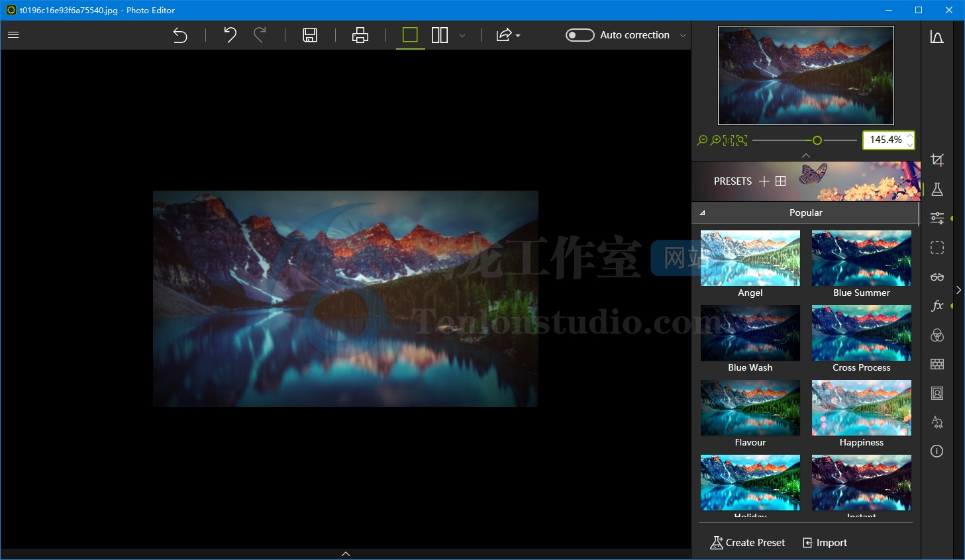965x560 pixels.
Task: Switch to side-by-side compare view
Action: tap(440, 35)
